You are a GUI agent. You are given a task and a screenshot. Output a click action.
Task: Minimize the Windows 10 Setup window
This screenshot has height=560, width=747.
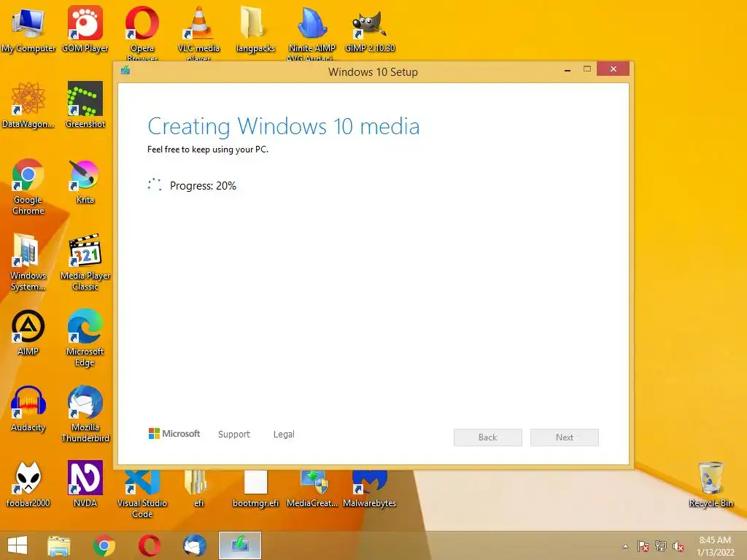(568, 69)
